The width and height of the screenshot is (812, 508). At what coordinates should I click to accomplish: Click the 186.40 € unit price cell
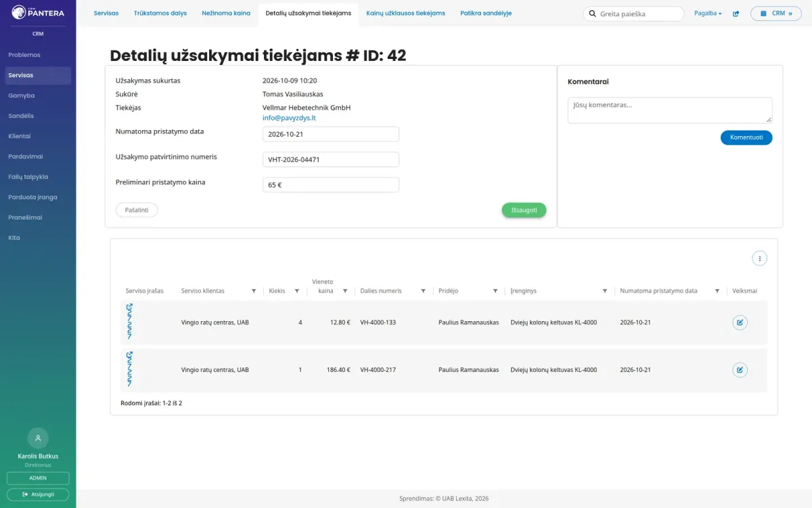coord(338,370)
